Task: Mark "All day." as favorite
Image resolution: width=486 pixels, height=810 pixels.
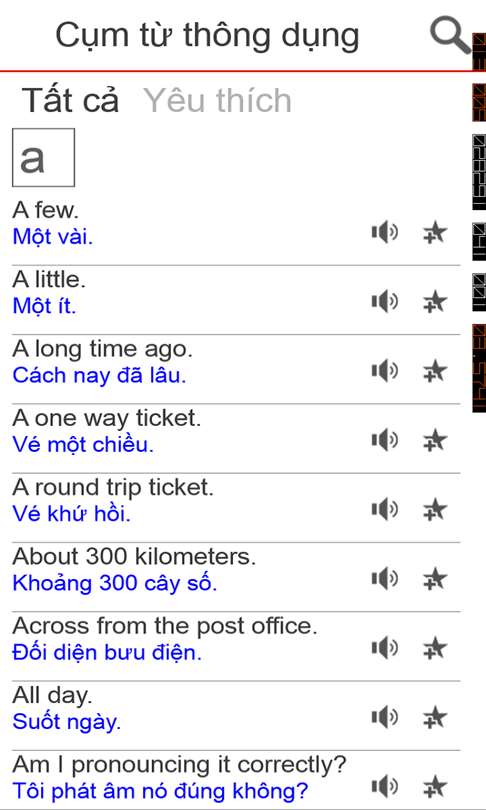Action: click(435, 717)
